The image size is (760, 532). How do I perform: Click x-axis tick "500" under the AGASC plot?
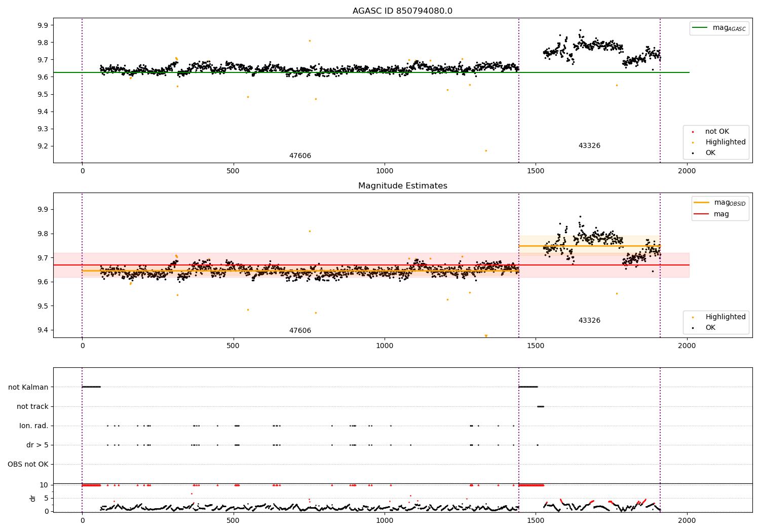[x=233, y=171]
